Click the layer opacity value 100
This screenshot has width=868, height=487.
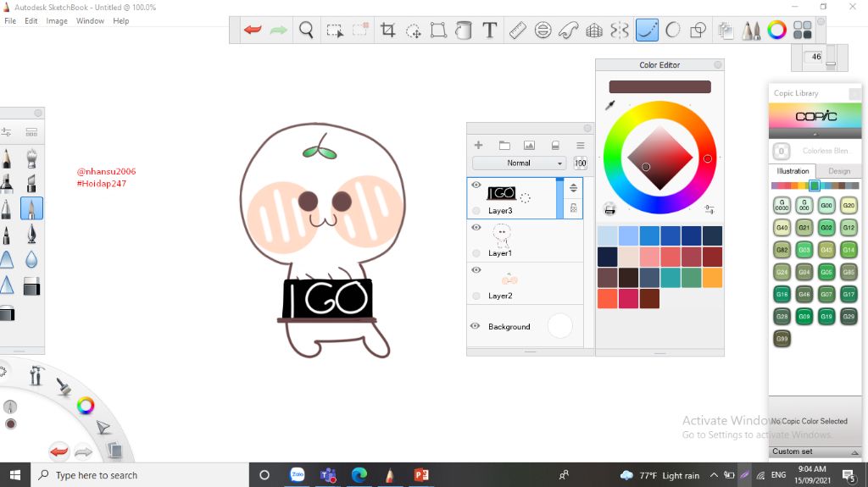point(580,163)
